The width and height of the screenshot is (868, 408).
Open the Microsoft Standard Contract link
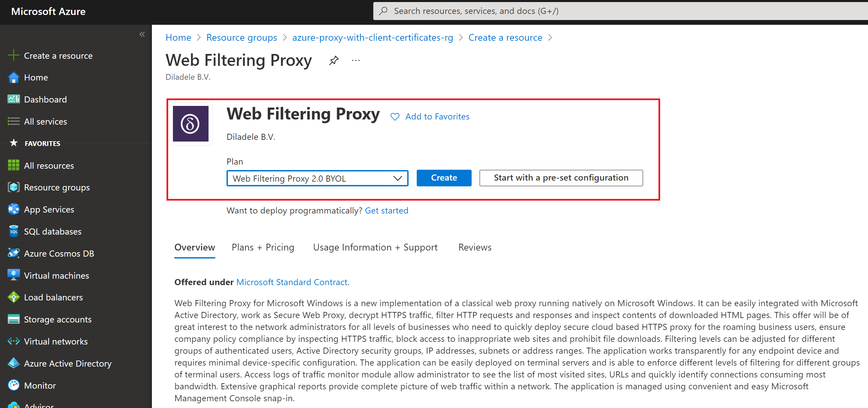coord(292,282)
